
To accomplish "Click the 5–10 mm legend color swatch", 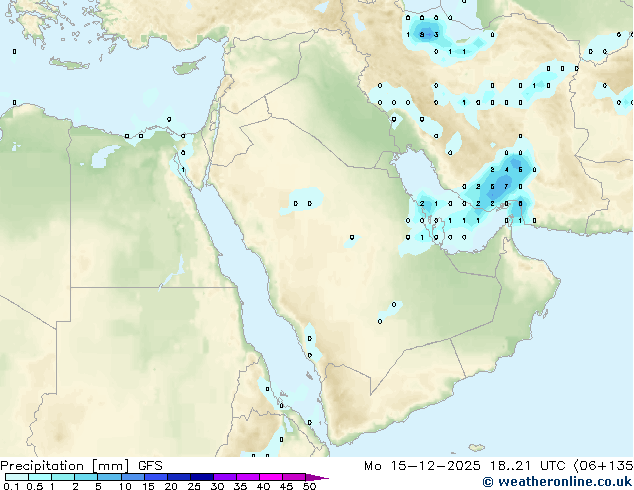I will (x=109, y=477).
